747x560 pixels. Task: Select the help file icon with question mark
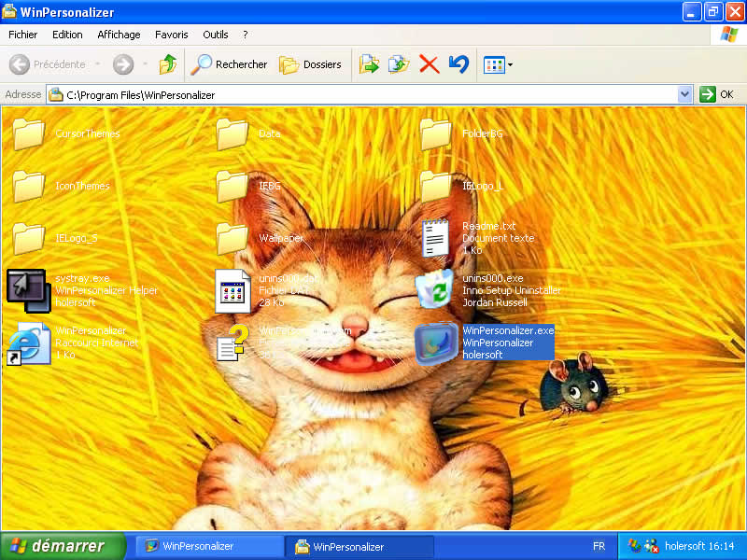pyautogui.click(x=233, y=343)
